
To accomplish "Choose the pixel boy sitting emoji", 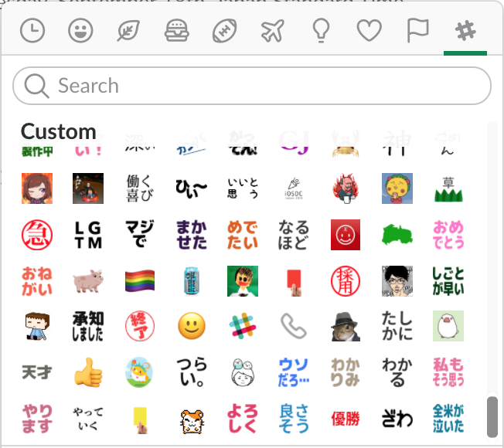I will click(37, 326).
